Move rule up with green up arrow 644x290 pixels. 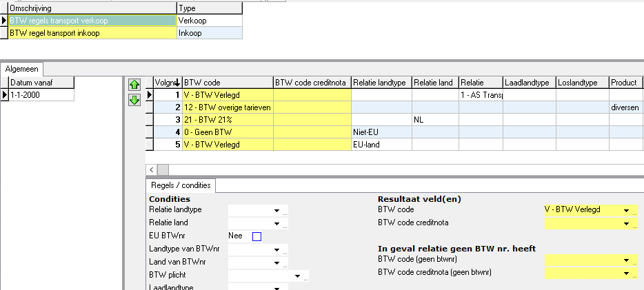coord(134,85)
